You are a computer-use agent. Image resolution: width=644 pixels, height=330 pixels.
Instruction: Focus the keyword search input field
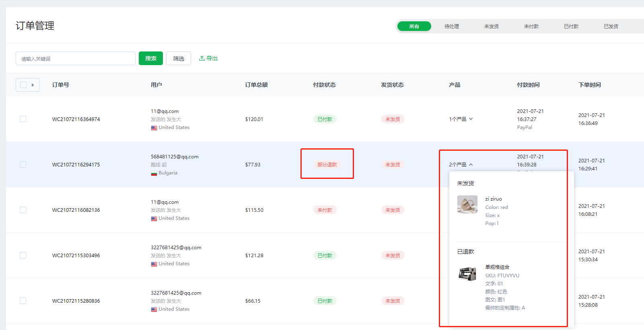pos(76,59)
